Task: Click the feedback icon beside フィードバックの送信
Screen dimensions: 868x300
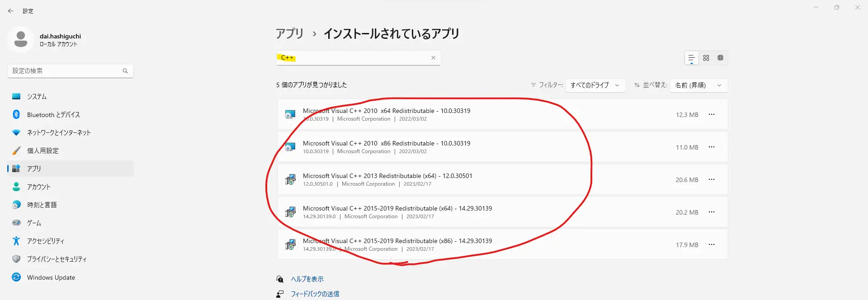Action: pos(280,294)
